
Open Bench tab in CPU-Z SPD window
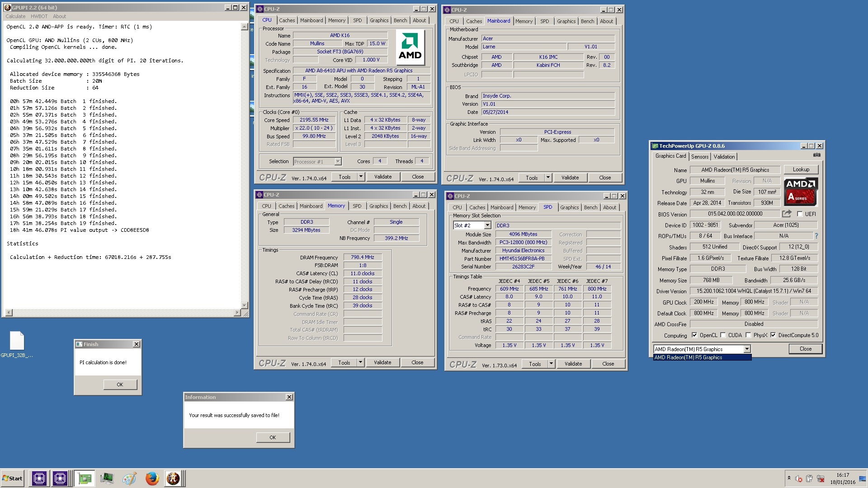[x=590, y=207]
